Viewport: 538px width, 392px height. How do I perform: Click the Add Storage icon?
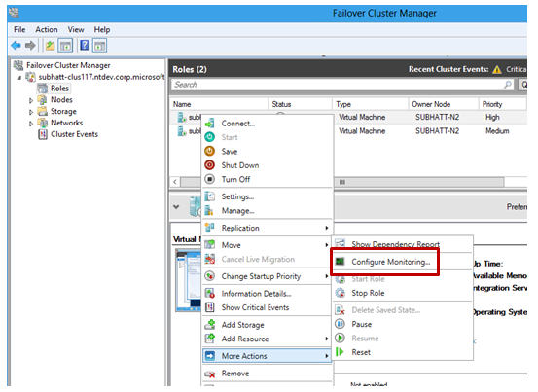click(209, 325)
